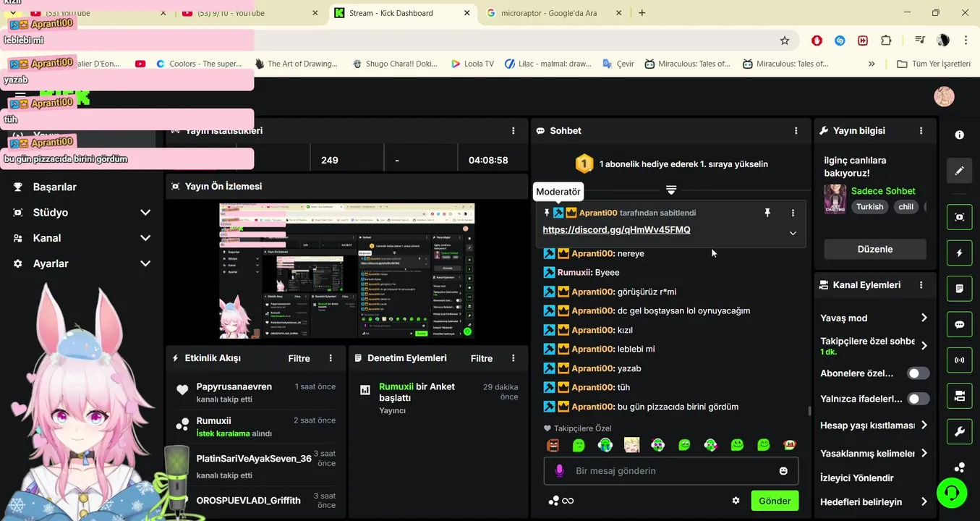Open Tüm Yer İşaretleri folder

tap(934, 64)
